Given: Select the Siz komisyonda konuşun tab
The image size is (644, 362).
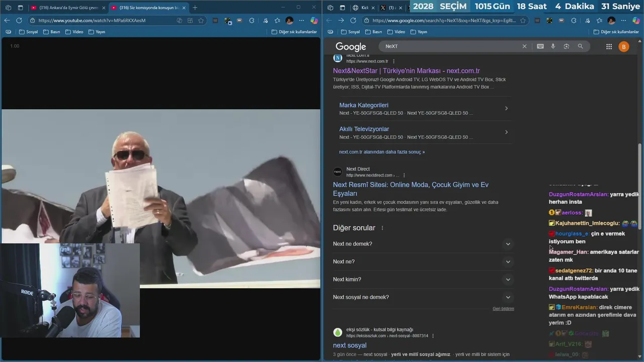Looking at the screenshot, I should point(147,8).
